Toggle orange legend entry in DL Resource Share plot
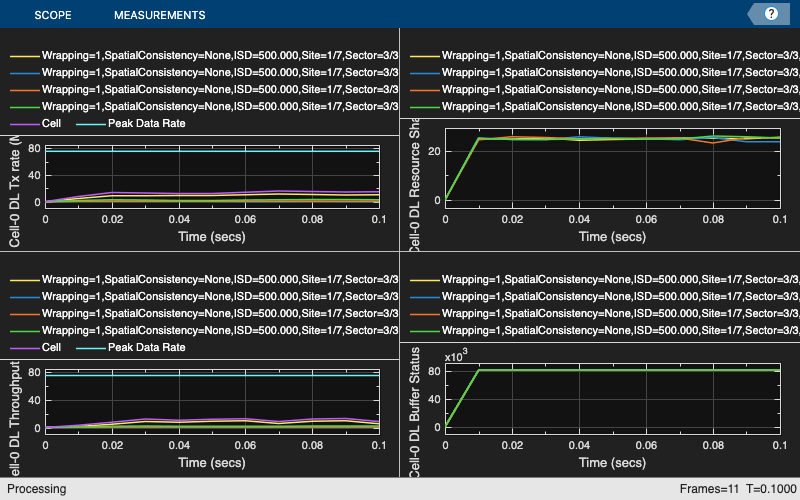Viewport: 800px width, 500px height. pos(605,89)
